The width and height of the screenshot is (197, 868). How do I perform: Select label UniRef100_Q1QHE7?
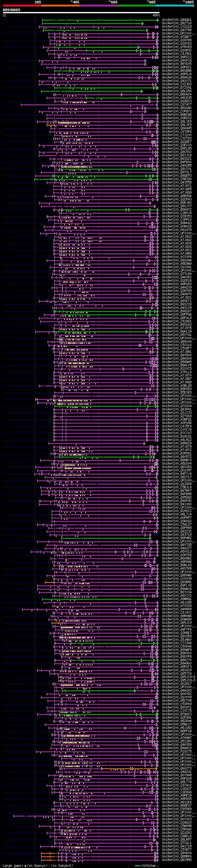[x=176, y=142]
